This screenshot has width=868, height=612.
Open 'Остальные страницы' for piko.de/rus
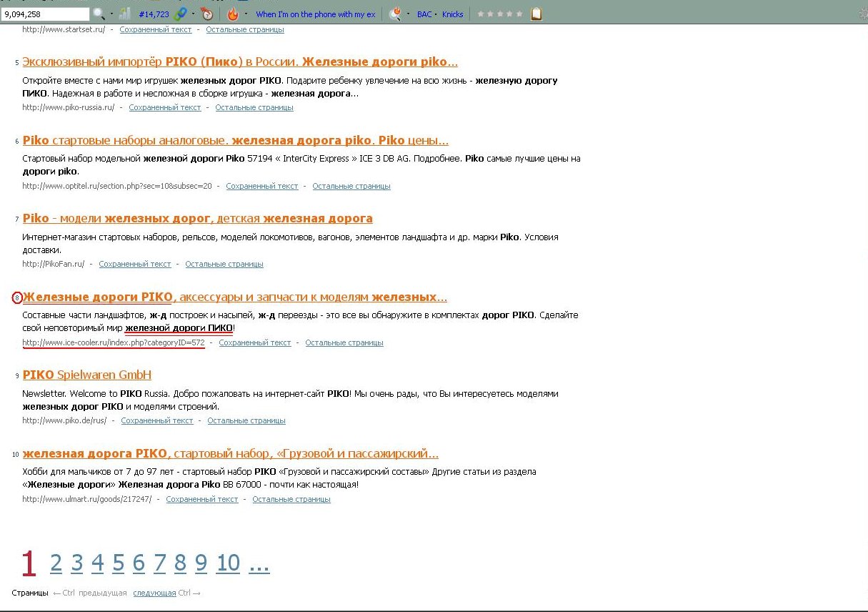246,421
